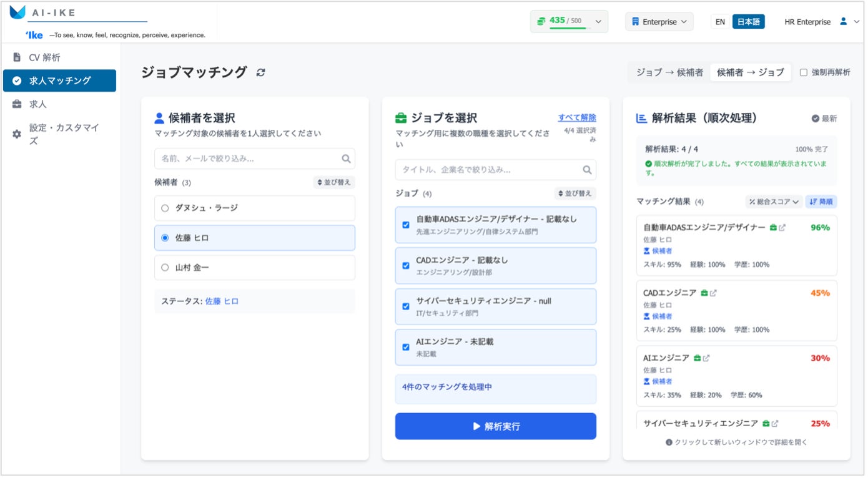Click the user profile icon in header
The width and height of the screenshot is (868, 478).
[843, 22]
